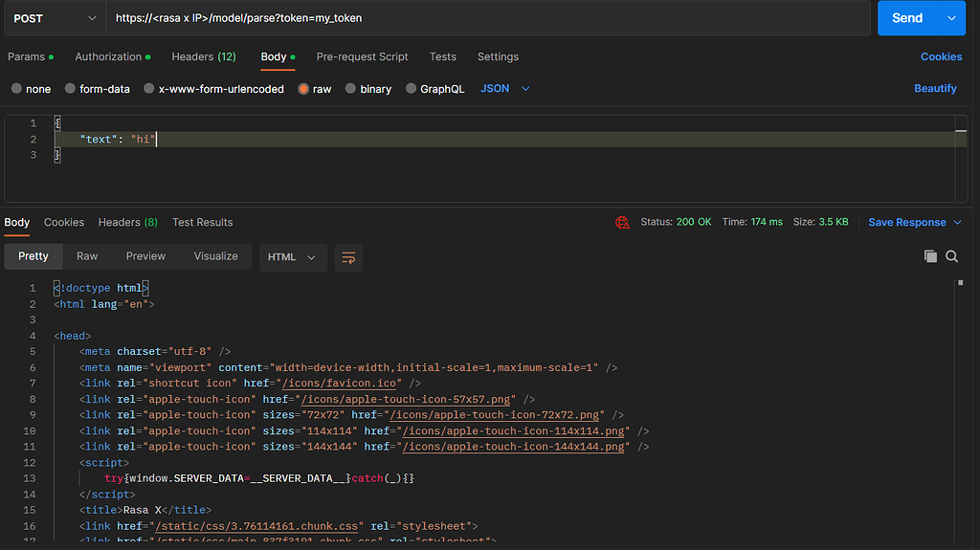Click the red network globe icon

[623, 222]
